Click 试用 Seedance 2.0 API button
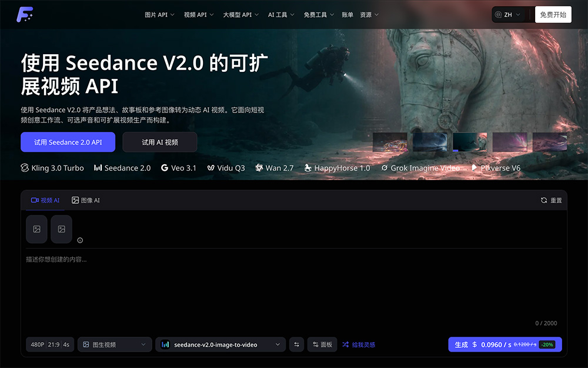 pyautogui.click(x=68, y=142)
